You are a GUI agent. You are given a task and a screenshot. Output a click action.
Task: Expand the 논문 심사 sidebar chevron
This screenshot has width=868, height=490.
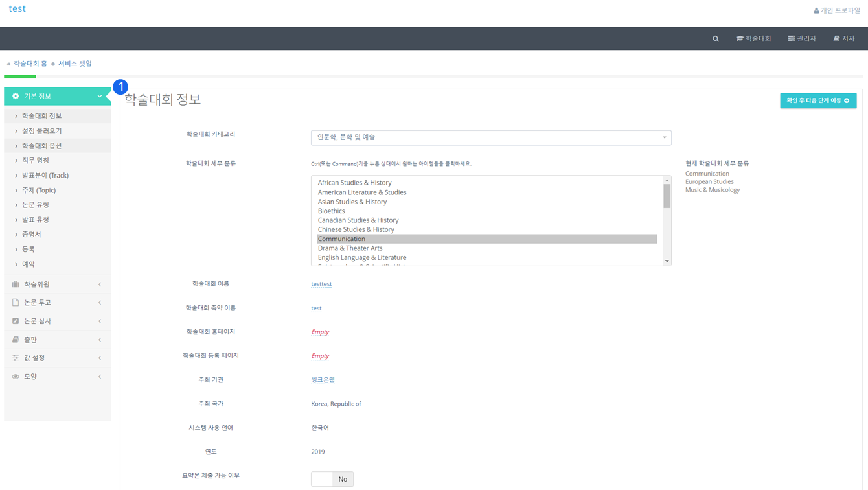tap(100, 321)
